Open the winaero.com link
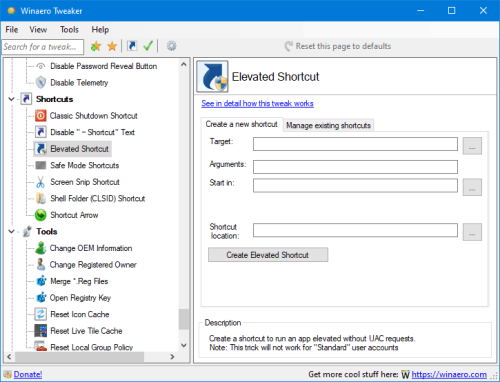Image resolution: width=500 pixels, height=382 pixels. 449,374
